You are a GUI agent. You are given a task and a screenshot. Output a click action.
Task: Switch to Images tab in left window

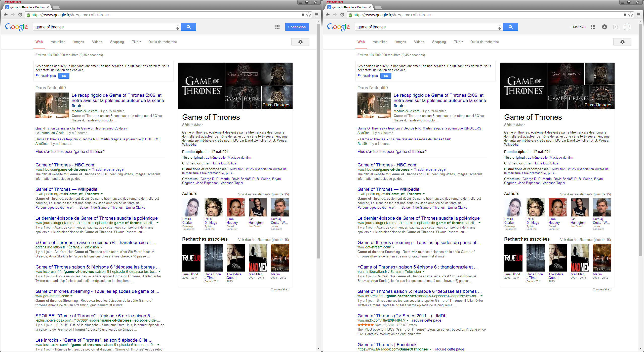tap(78, 42)
